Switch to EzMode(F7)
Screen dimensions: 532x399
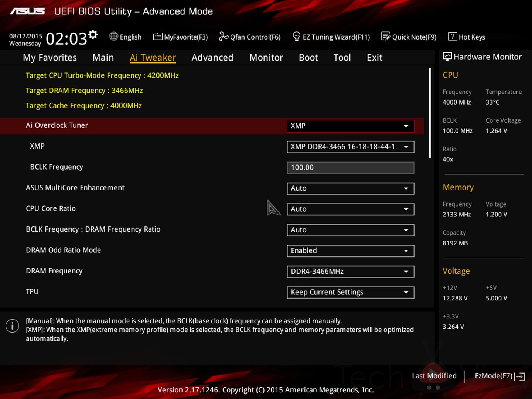[494, 376]
